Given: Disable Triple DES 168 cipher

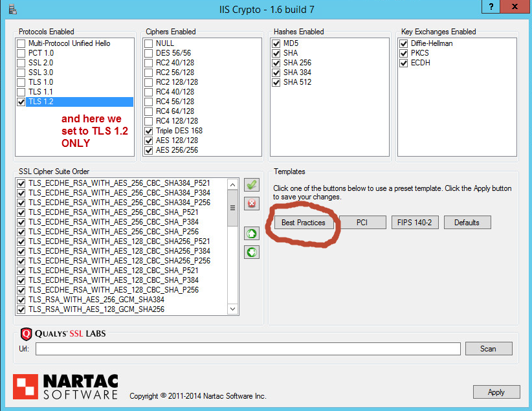Looking at the screenshot, I should point(148,131).
